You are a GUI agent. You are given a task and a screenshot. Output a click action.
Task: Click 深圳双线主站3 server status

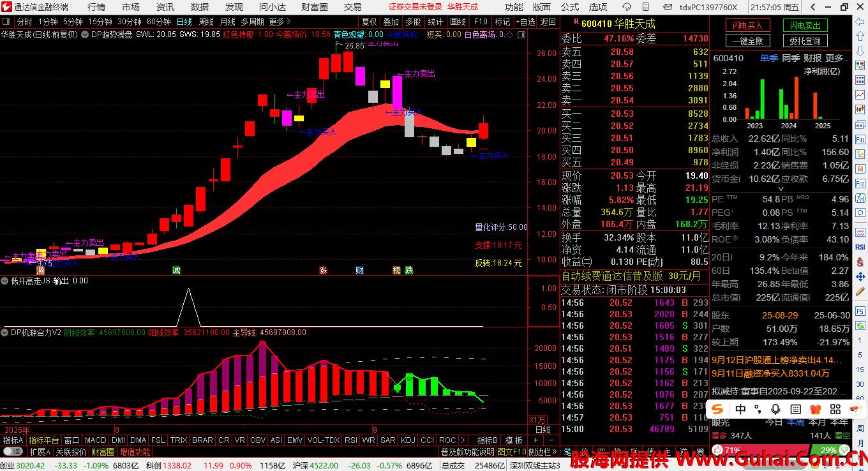[x=534, y=466]
